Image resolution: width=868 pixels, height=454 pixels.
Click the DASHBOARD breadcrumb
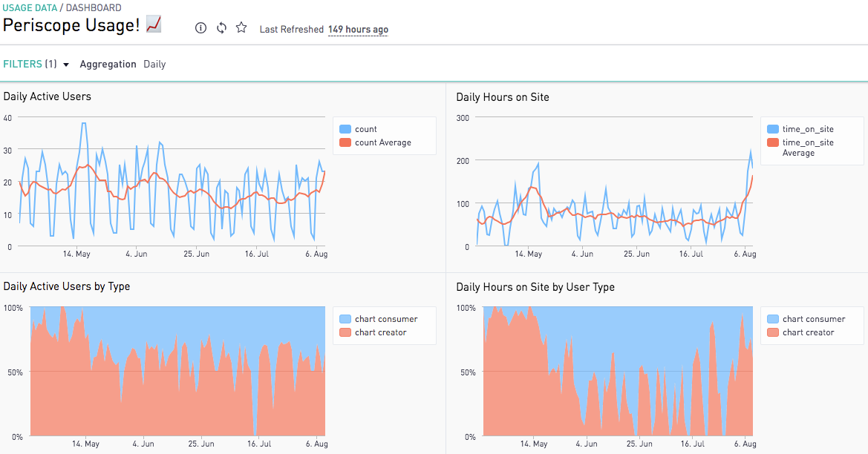(x=94, y=7)
